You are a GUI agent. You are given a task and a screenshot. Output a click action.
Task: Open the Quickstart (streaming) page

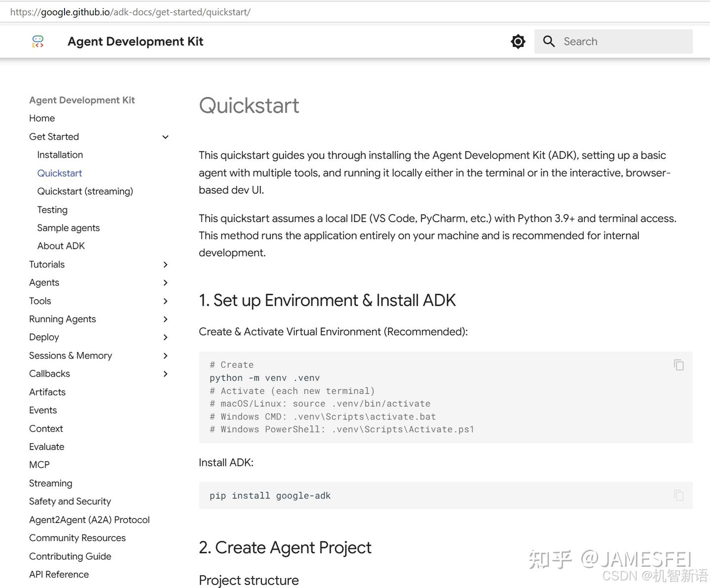click(85, 191)
